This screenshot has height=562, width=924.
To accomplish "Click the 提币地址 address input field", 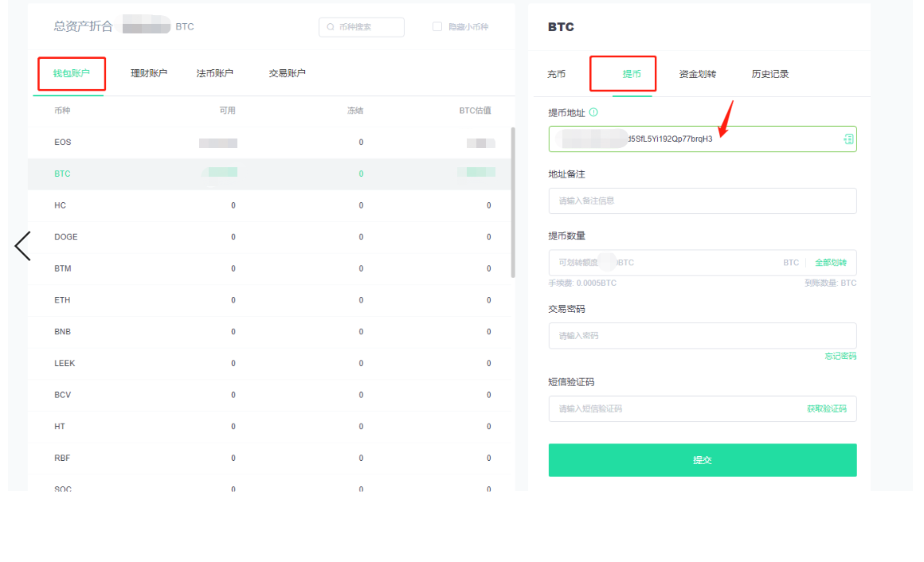I will point(703,139).
